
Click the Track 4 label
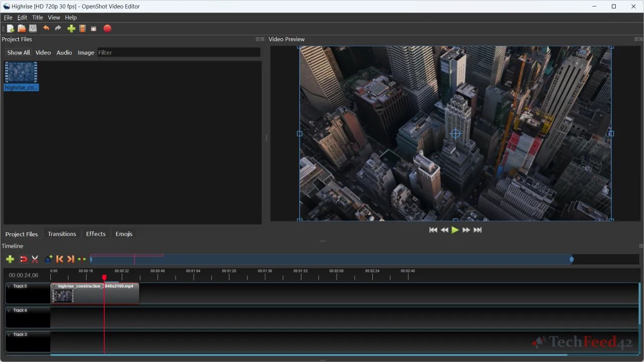(x=20, y=311)
